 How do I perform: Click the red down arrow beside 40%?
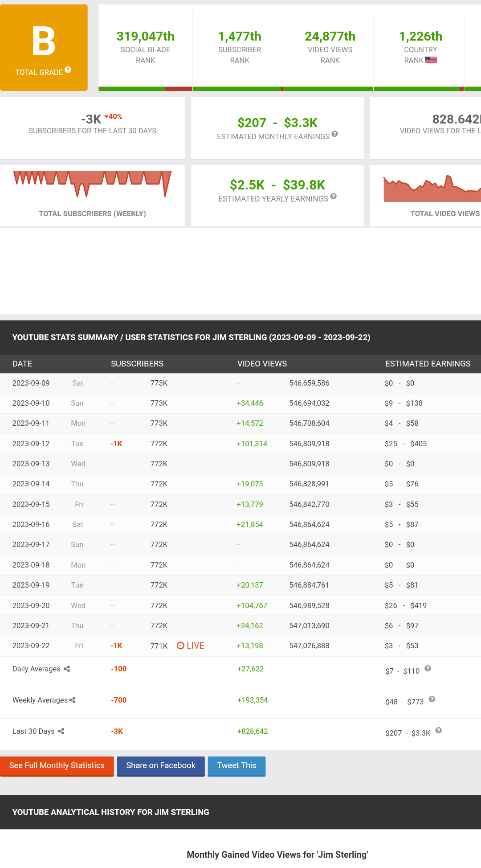pyautogui.click(x=106, y=117)
